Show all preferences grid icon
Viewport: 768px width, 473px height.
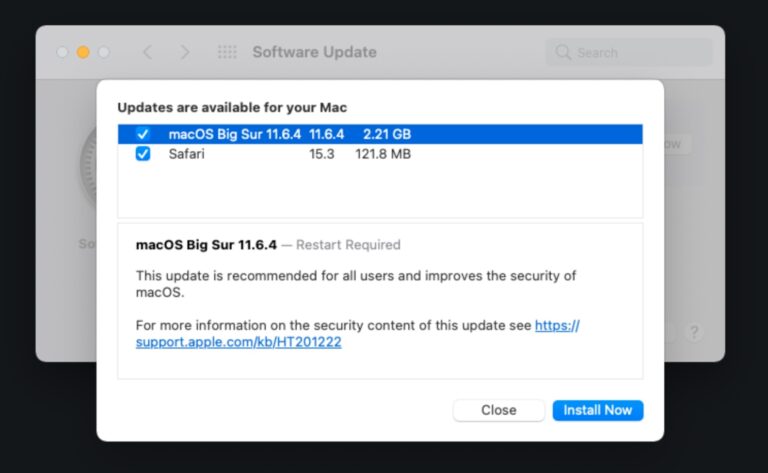click(x=227, y=52)
